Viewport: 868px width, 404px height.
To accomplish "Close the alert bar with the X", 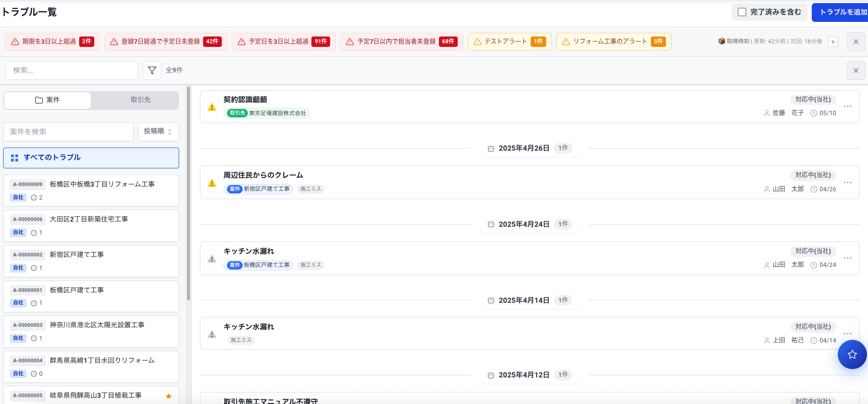I will point(856,42).
